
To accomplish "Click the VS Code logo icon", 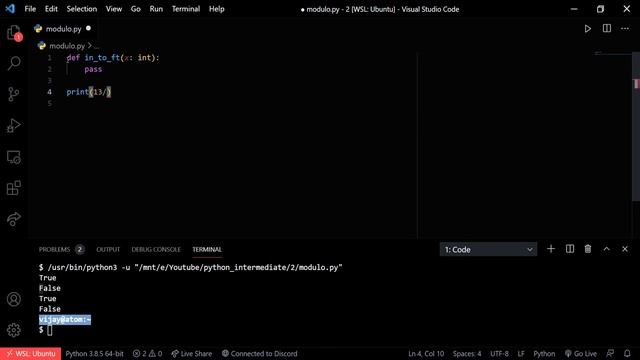I will [x=10, y=9].
